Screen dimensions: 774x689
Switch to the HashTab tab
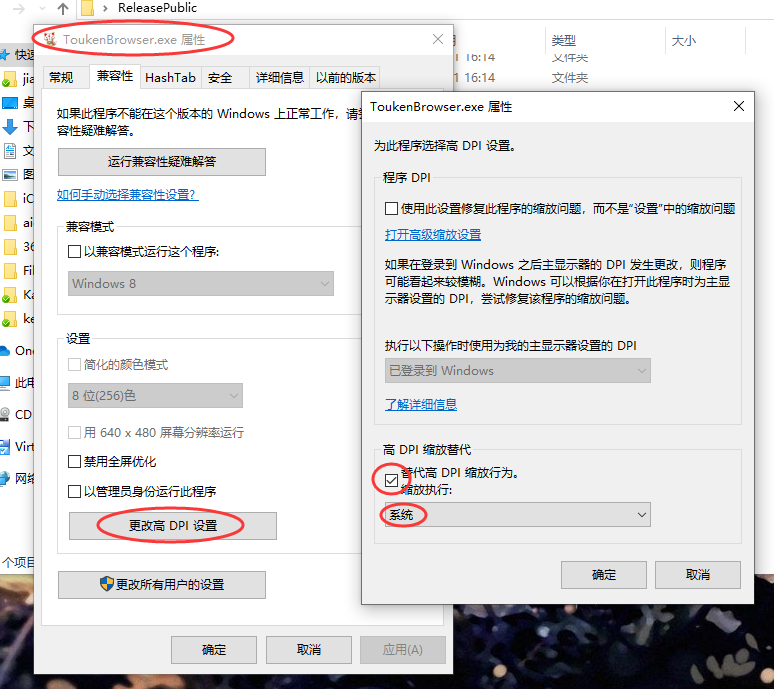click(170, 77)
